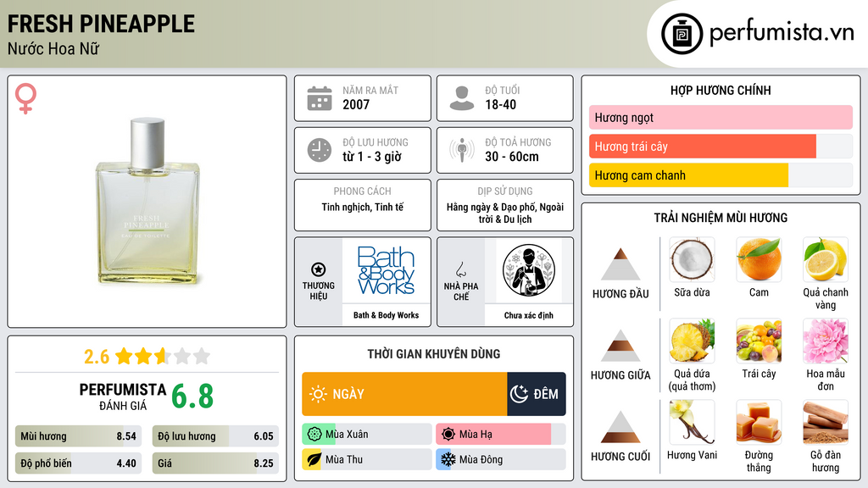This screenshot has height=488, width=868.
Task: Click the Trái cây mixed fruit image
Action: click(759, 341)
